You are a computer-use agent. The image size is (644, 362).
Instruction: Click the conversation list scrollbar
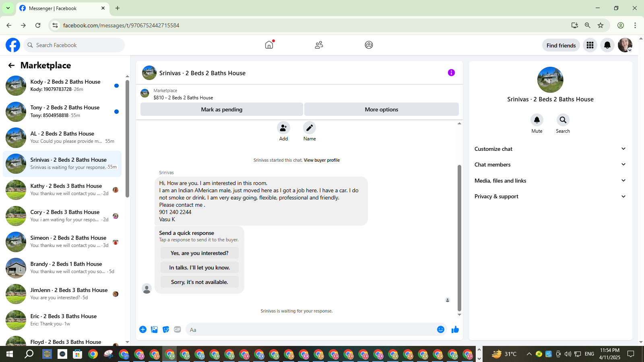point(127,139)
